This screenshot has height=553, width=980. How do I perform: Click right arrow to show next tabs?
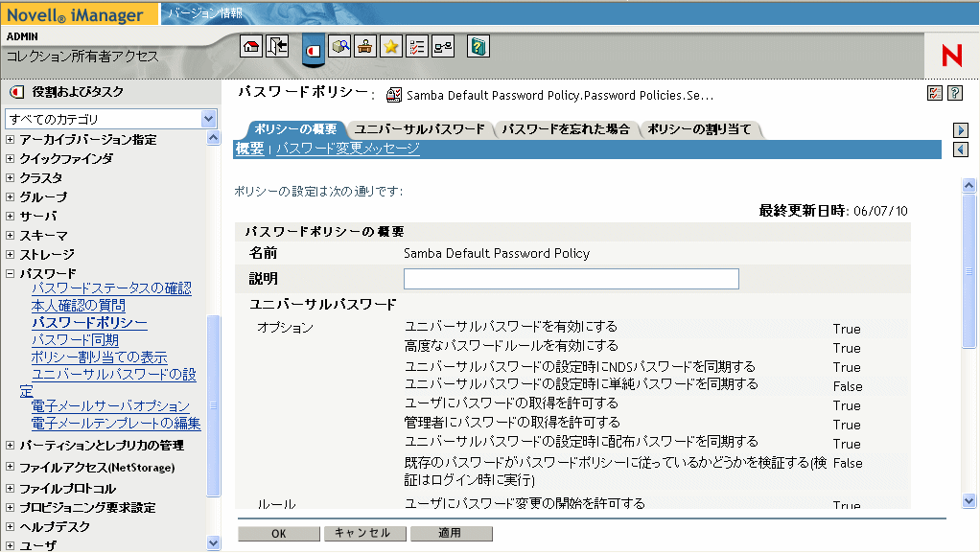[x=961, y=130]
